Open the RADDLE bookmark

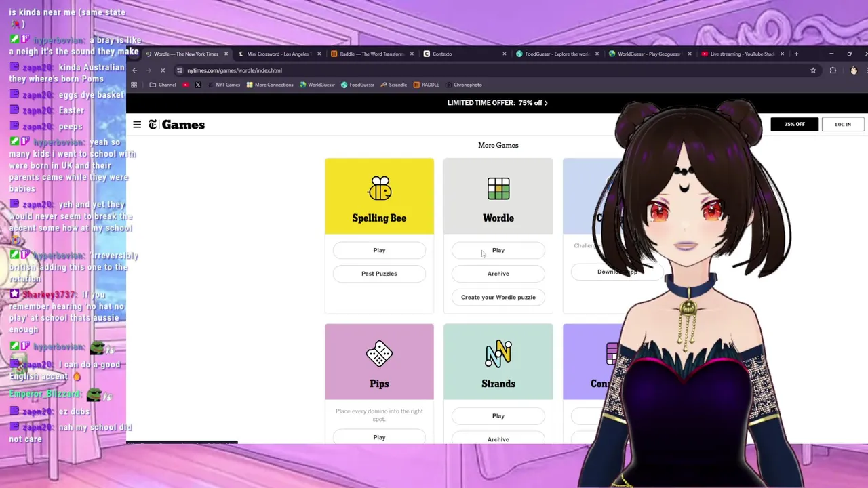426,85
